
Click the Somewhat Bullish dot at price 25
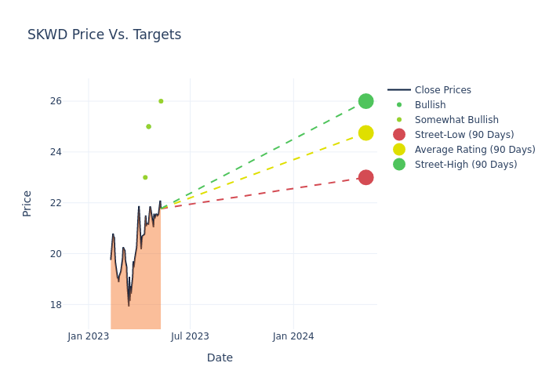148,126
